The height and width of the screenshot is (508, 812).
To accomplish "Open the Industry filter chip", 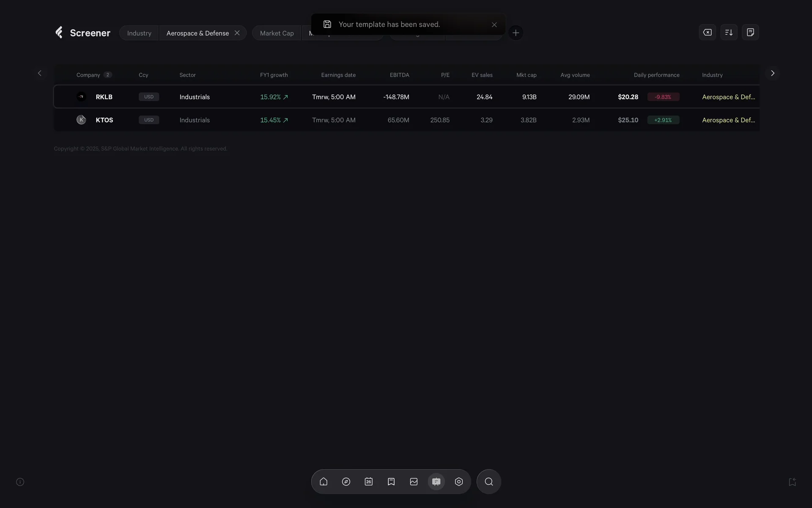I will (x=139, y=33).
